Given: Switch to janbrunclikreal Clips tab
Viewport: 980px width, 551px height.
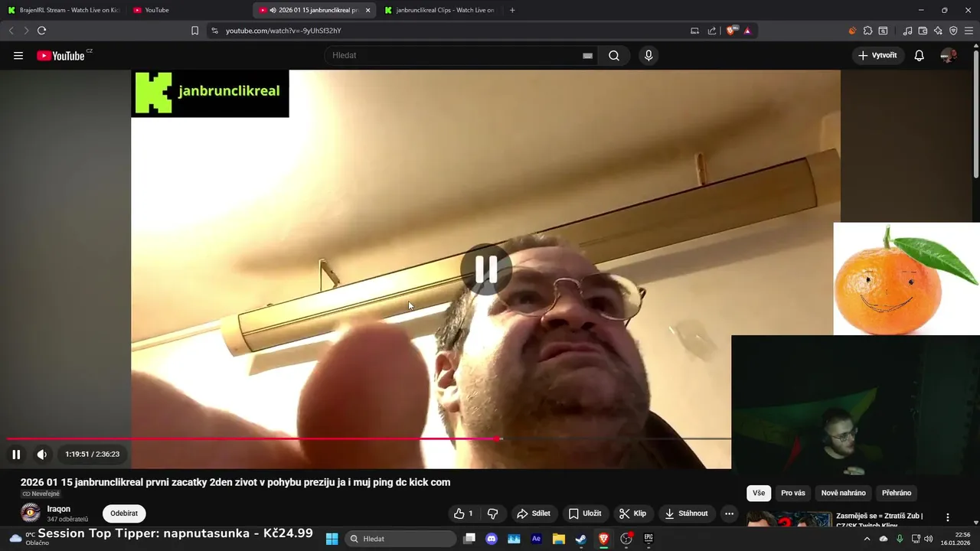Looking at the screenshot, I should coord(439,10).
